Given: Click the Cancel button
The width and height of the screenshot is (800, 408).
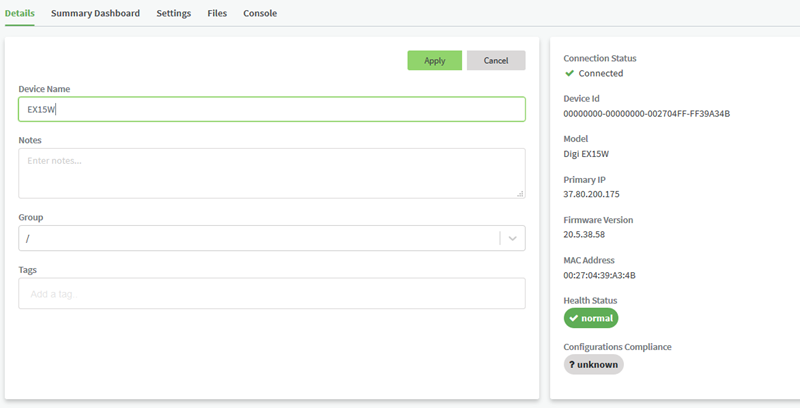Looking at the screenshot, I should (496, 61).
